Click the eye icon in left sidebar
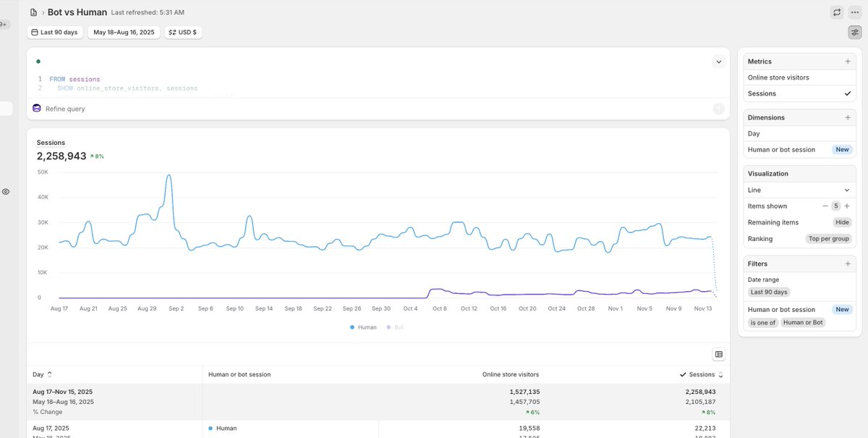 coord(6,191)
